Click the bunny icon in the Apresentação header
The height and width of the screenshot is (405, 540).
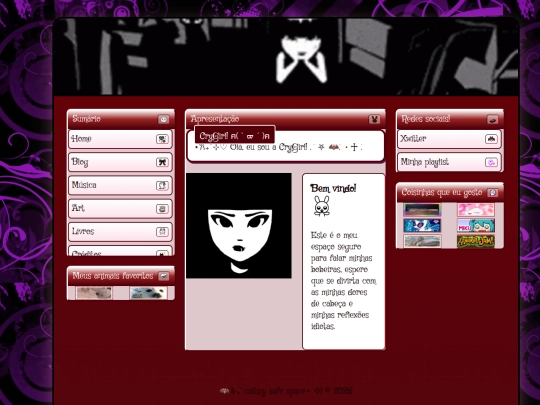click(x=374, y=119)
